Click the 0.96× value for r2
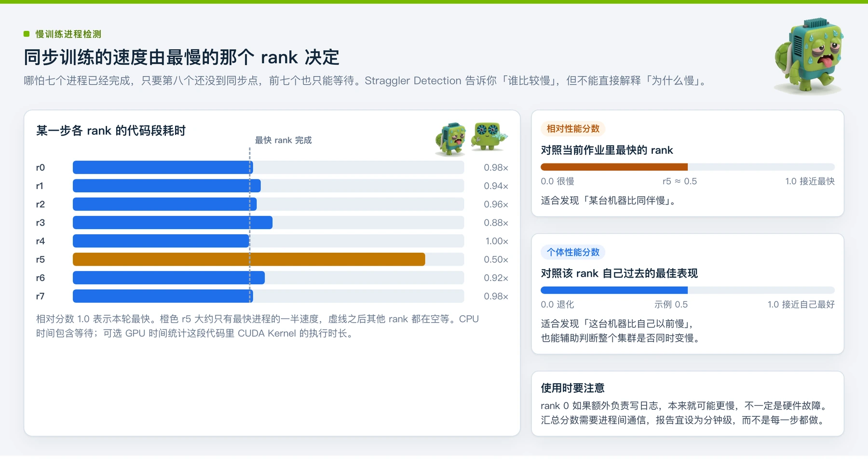 496,204
